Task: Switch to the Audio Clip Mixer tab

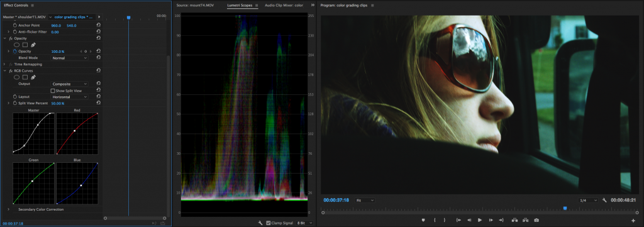Action: coord(284,5)
